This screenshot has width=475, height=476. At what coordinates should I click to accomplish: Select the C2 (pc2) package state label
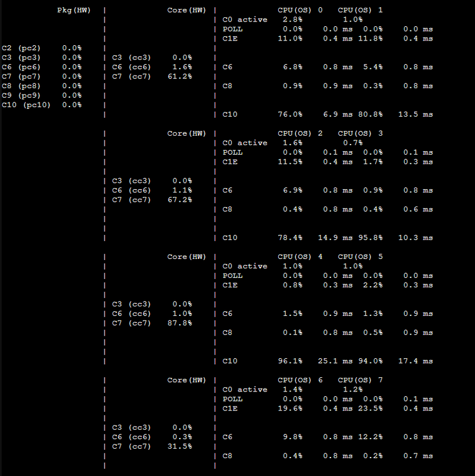[x=21, y=48]
